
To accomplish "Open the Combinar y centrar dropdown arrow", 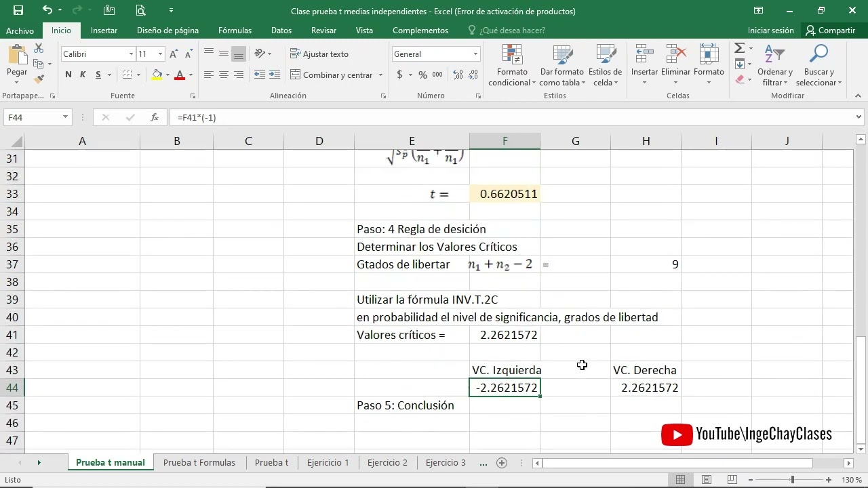I will (x=380, y=75).
